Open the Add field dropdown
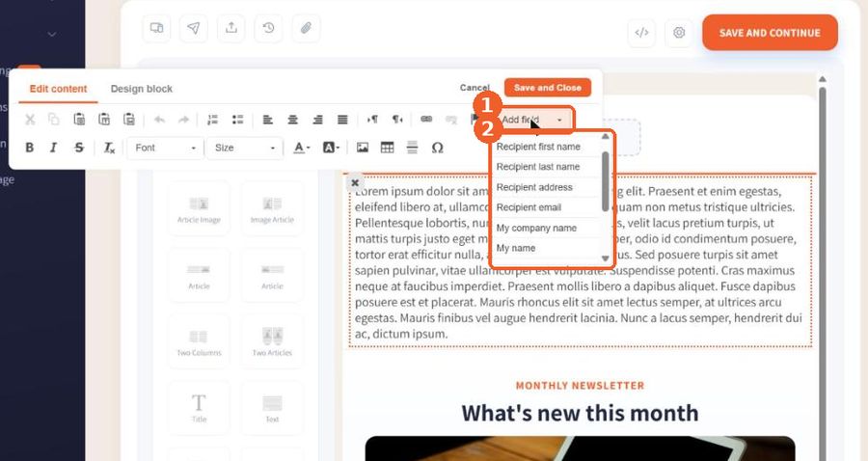The image size is (868, 461). pos(534,120)
